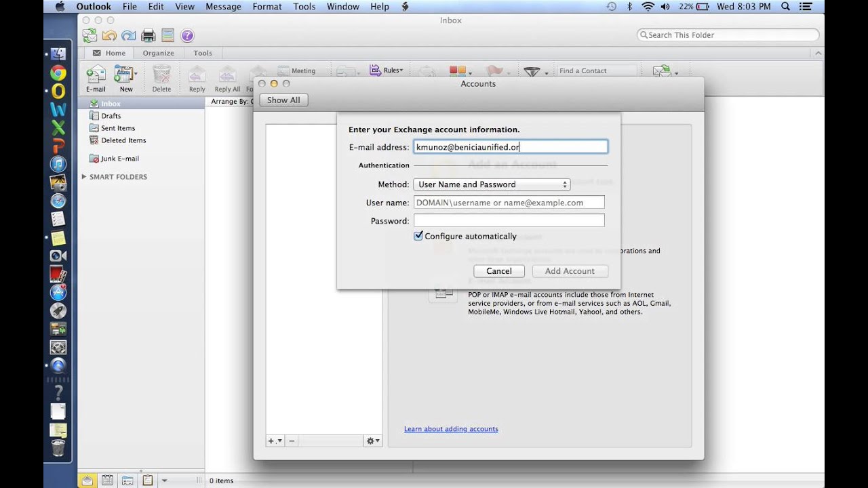
Task: Open the Send/Receive envelope dropdown in the ribbon
Action: 665,71
